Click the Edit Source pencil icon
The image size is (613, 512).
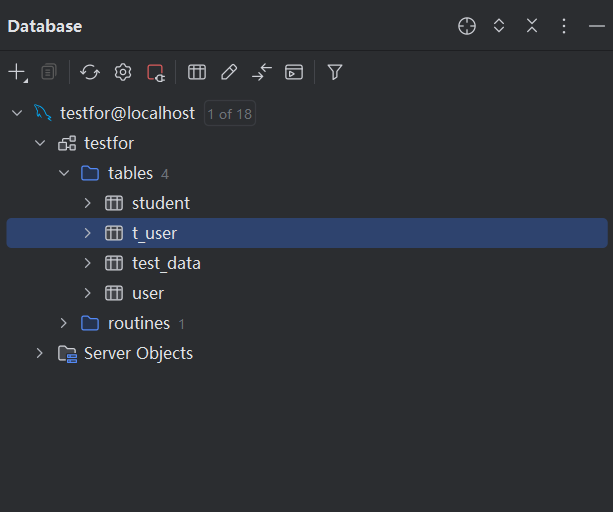[x=229, y=72]
